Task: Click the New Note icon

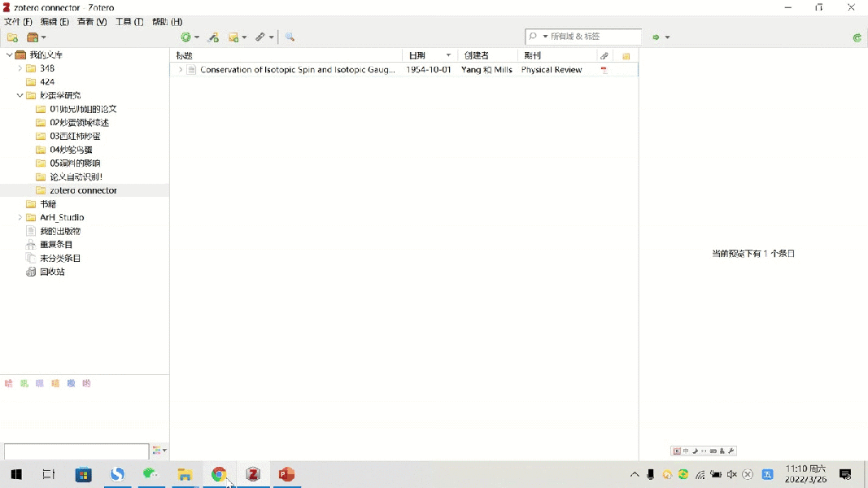Action: click(233, 37)
